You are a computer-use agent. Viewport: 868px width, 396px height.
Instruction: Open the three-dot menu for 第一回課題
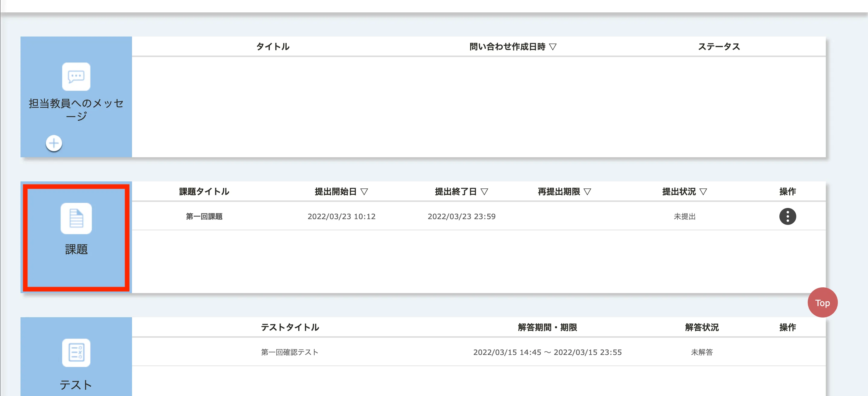788,216
